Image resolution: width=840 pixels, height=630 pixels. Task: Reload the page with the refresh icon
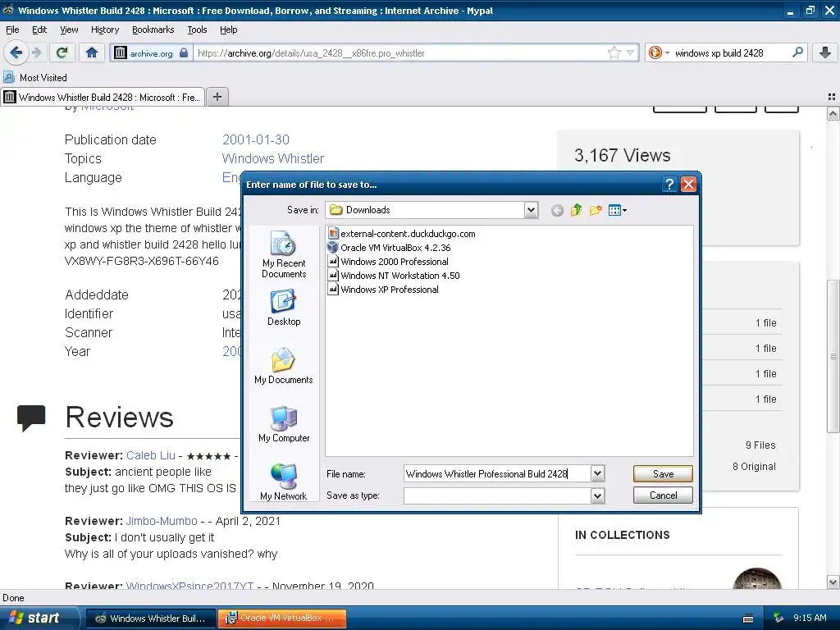click(62, 52)
